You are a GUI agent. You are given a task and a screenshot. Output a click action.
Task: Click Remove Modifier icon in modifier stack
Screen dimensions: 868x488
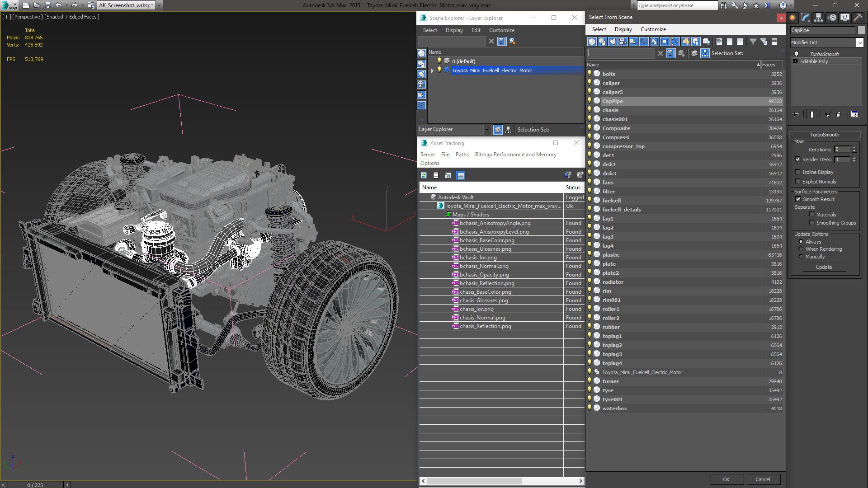(x=839, y=114)
